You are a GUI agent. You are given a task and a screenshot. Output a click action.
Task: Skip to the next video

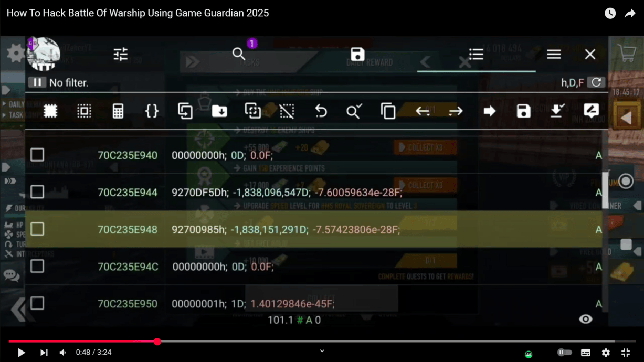(x=44, y=353)
